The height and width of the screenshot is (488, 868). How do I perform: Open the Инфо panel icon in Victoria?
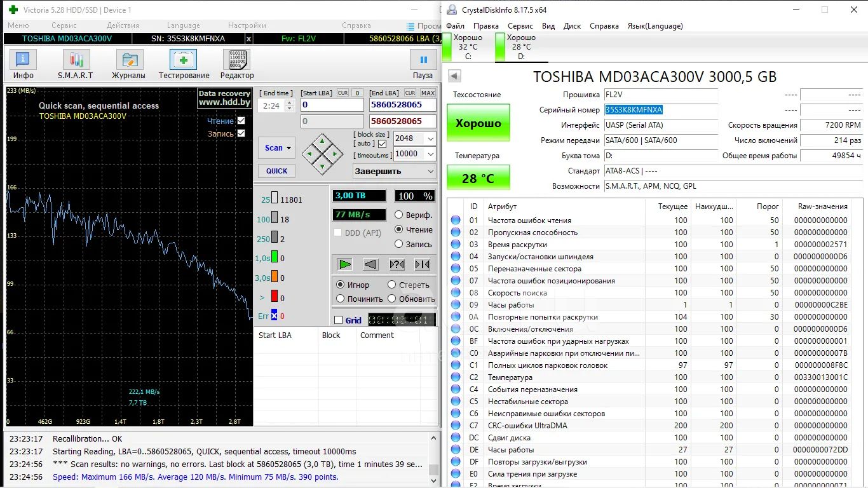pyautogui.click(x=23, y=60)
